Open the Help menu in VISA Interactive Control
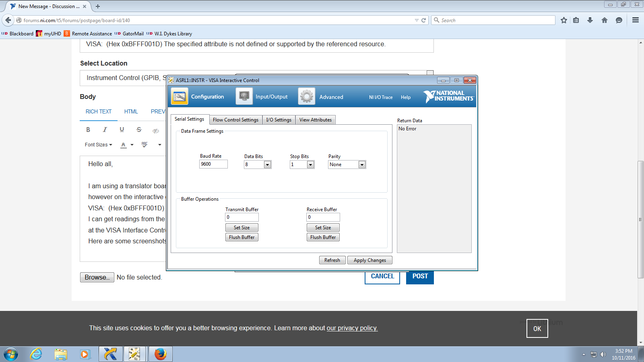This screenshot has height=362, width=644. [x=406, y=97]
